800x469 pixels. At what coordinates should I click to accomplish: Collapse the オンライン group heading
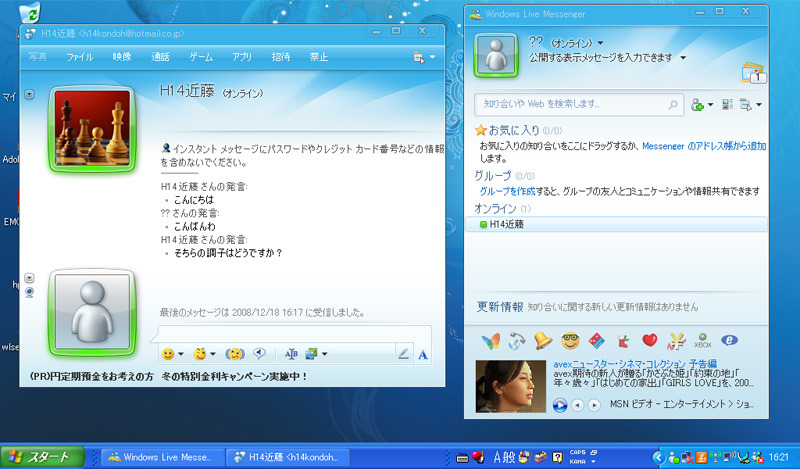(495, 209)
